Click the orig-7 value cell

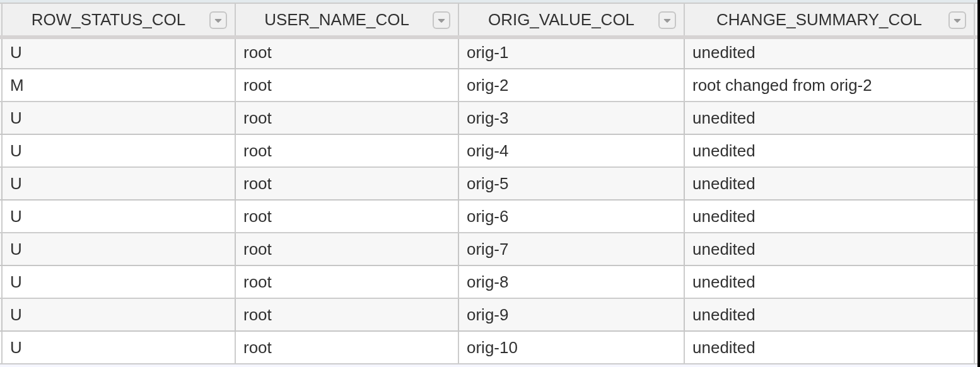[x=571, y=249]
